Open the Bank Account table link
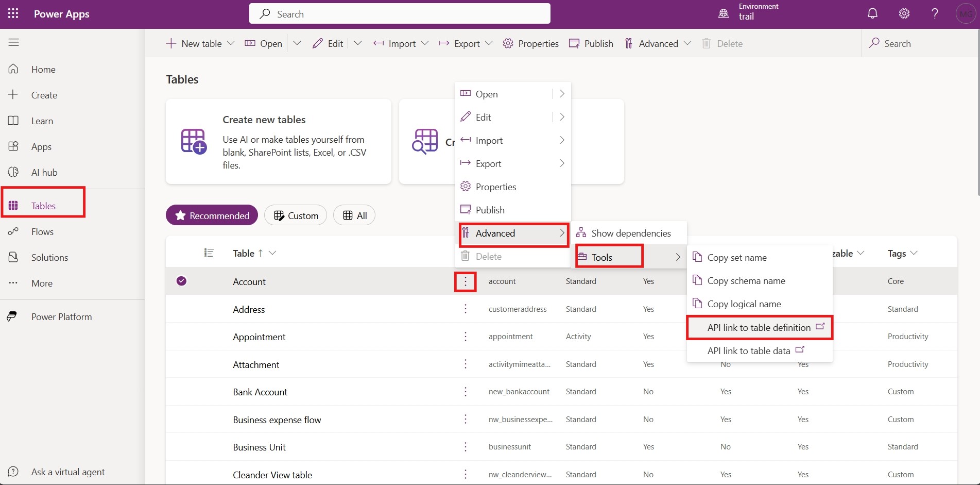Screen dimensions: 980x485 coord(260,392)
